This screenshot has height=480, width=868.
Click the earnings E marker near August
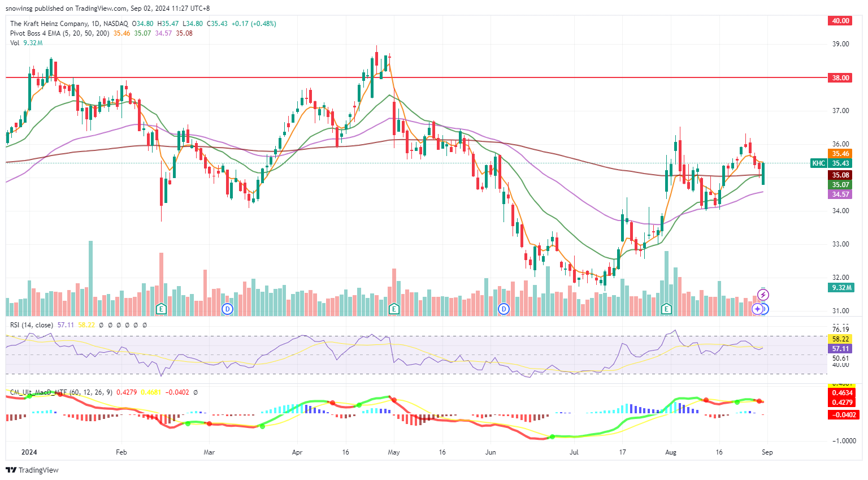click(666, 309)
